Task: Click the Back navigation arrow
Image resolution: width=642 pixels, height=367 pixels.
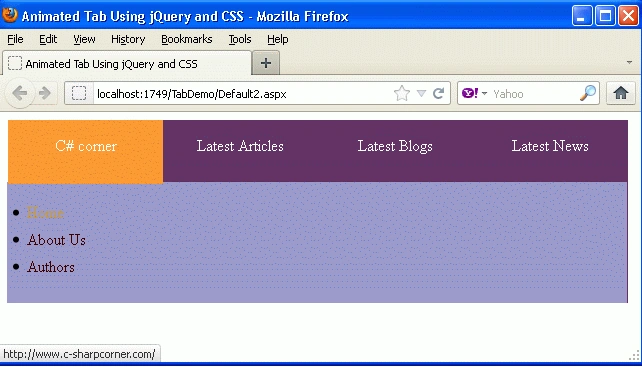Action: click(x=19, y=93)
